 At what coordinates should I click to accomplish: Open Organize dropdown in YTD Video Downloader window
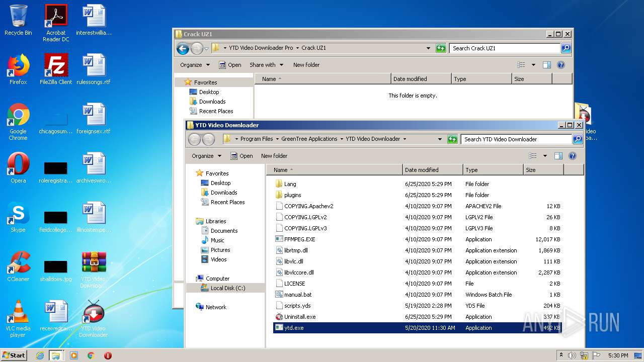click(x=206, y=156)
